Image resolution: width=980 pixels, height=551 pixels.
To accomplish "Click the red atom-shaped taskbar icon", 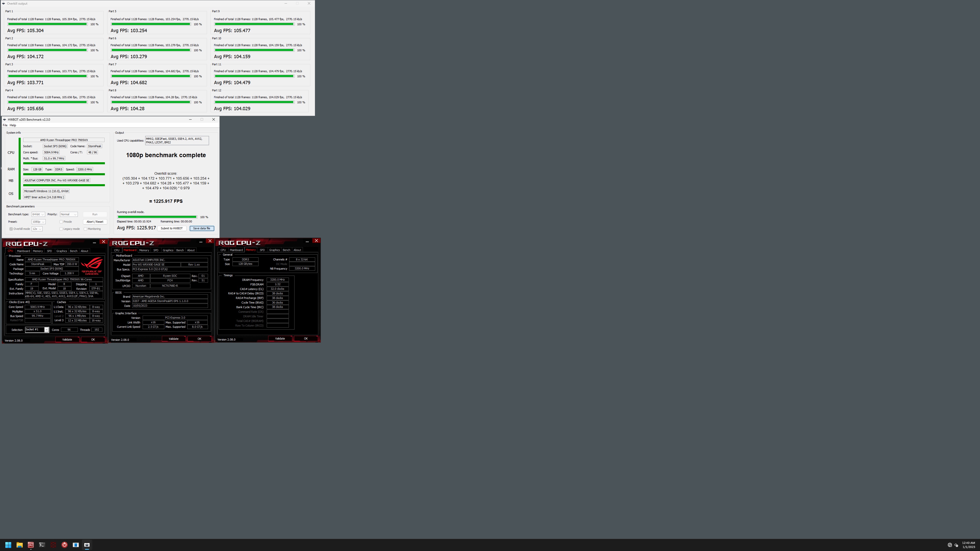I will tap(53, 545).
